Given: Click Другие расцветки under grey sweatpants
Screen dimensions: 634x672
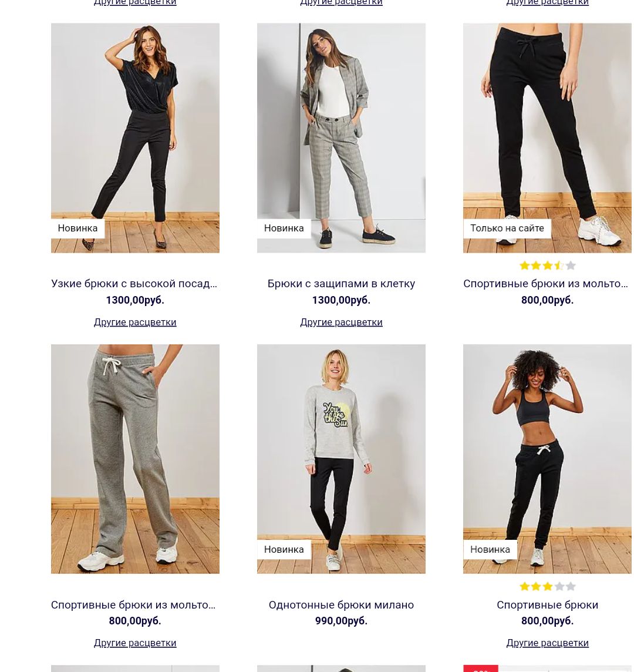Looking at the screenshot, I should (135, 643).
